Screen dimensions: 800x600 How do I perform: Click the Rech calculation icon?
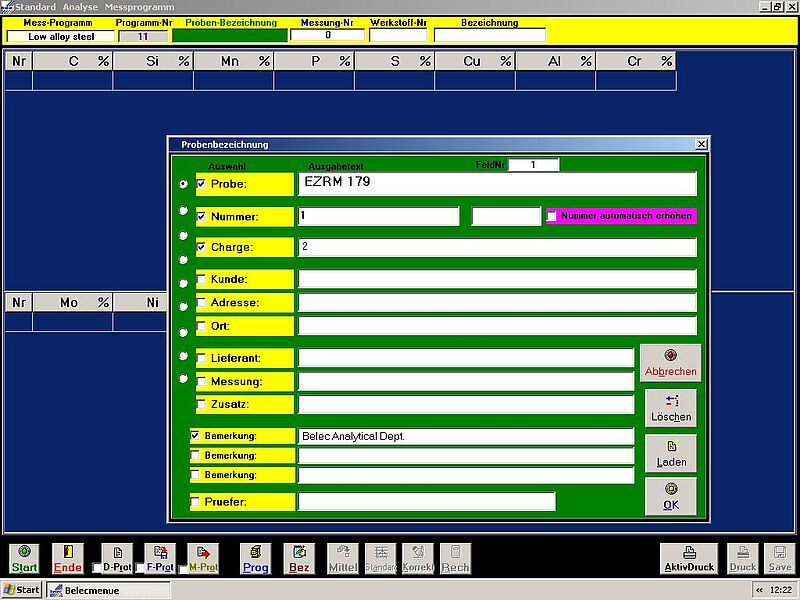pyautogui.click(x=456, y=559)
